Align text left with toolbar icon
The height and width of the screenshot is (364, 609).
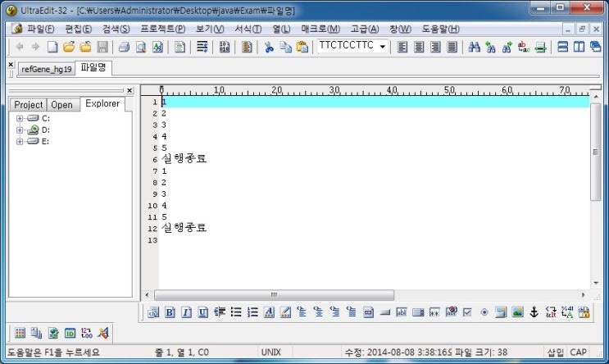tap(402, 47)
